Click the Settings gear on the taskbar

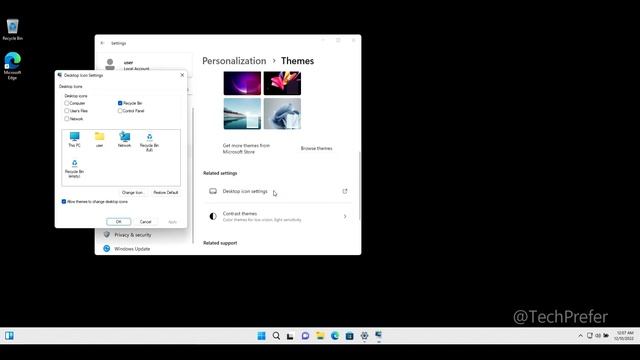tap(364, 336)
